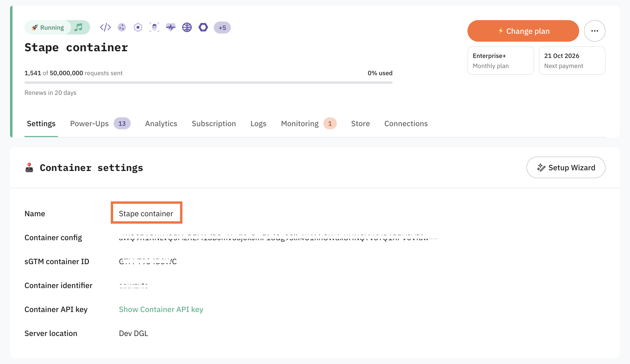630x364 pixels.
Task: Click the hexagon shield power-up icon
Action: point(138,27)
